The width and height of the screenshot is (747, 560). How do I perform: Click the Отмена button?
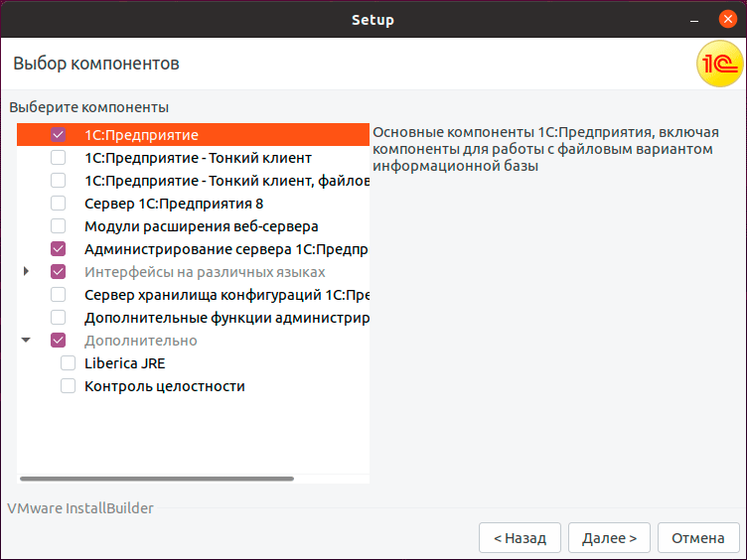697,538
